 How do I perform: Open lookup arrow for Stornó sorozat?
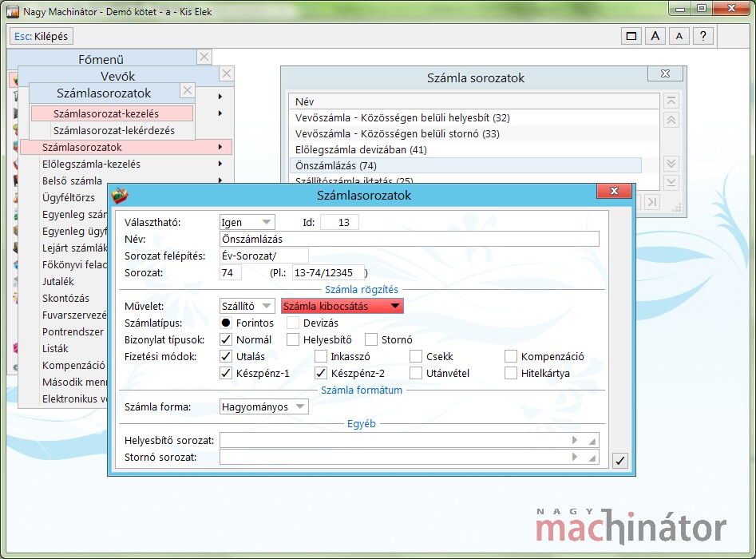pyautogui.click(x=574, y=457)
